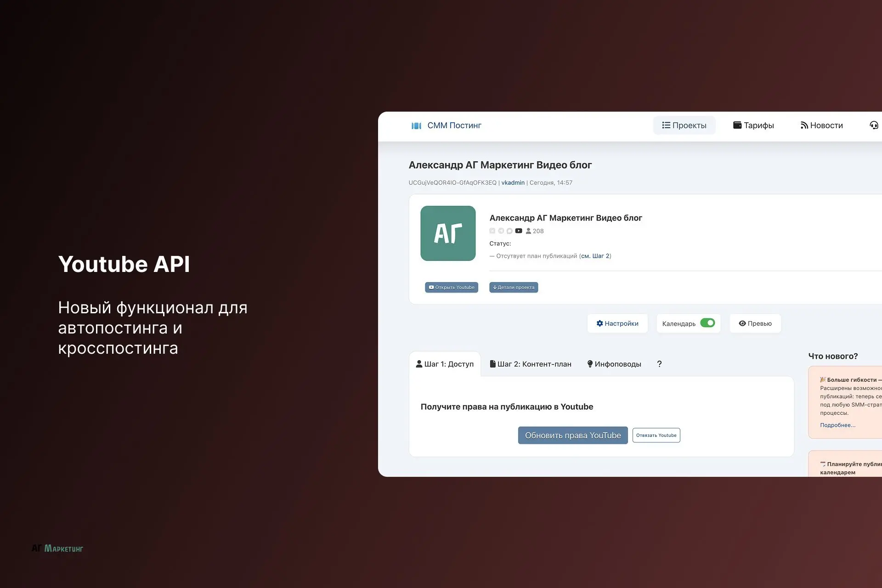Click the greyed-out Telegram network icon

(x=501, y=231)
